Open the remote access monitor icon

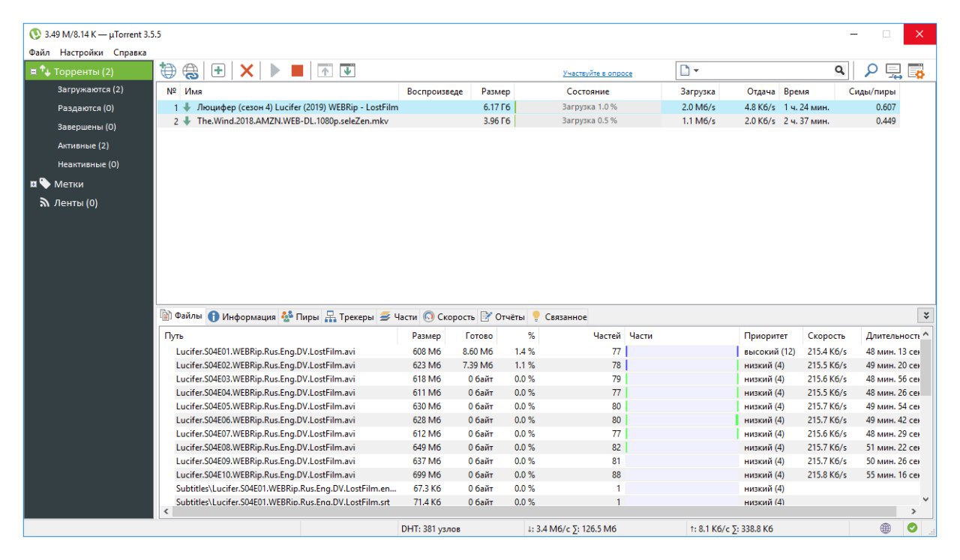pos(893,71)
